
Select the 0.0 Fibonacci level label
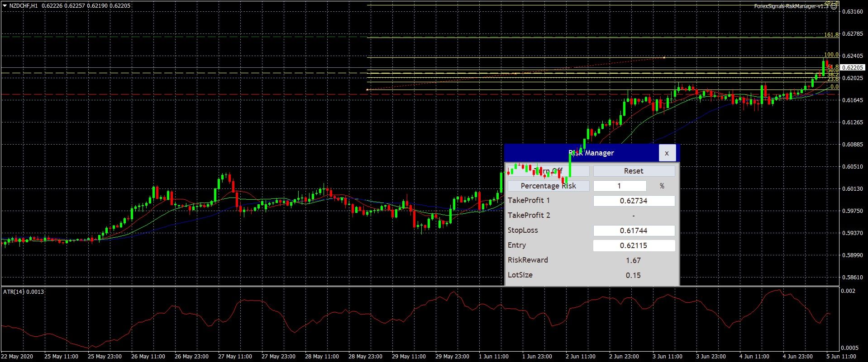(x=834, y=86)
